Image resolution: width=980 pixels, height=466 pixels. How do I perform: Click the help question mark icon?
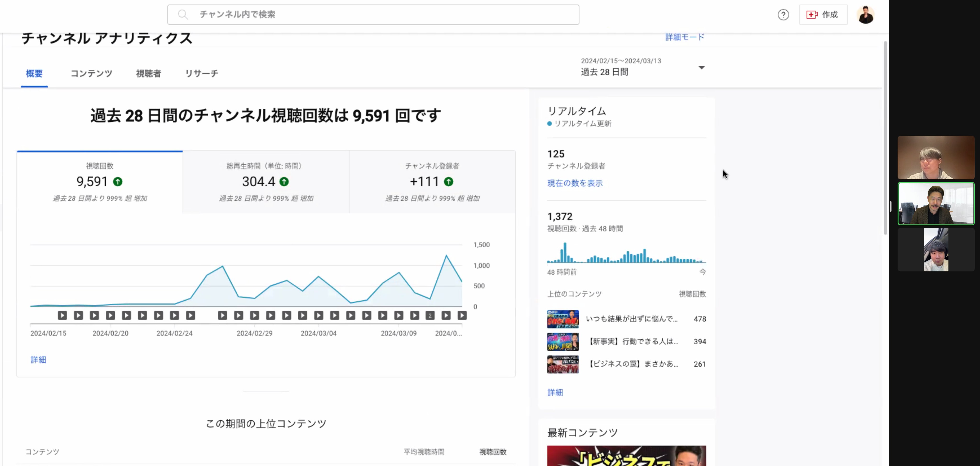click(783, 15)
